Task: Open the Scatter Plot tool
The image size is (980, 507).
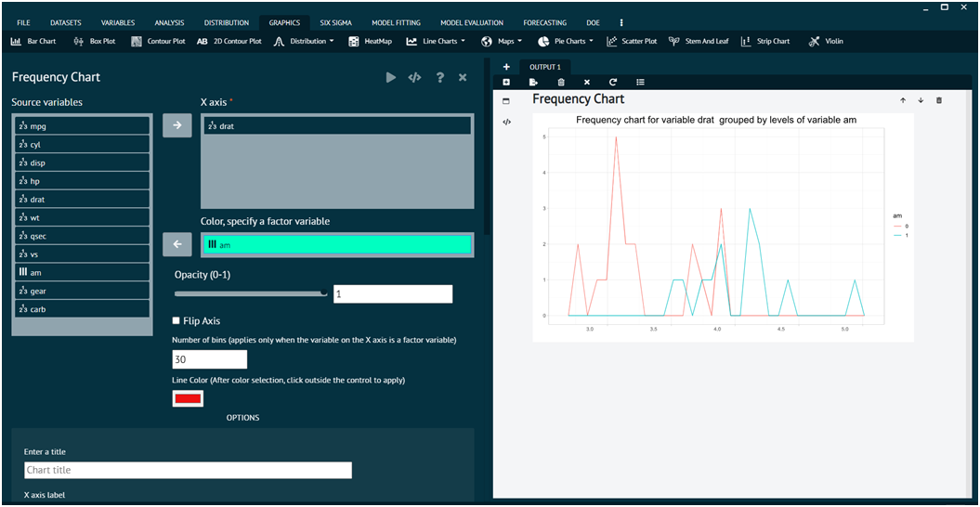Action: pos(632,41)
